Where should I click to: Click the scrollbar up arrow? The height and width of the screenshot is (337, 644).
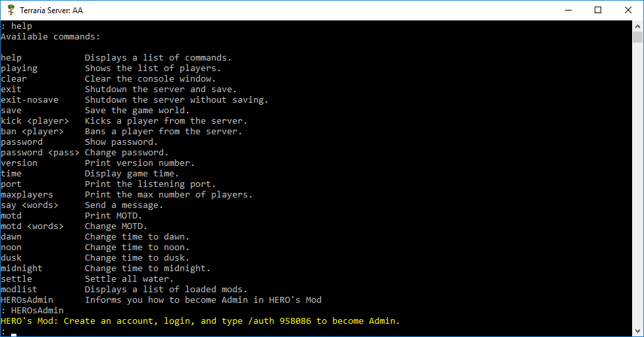coord(637,26)
